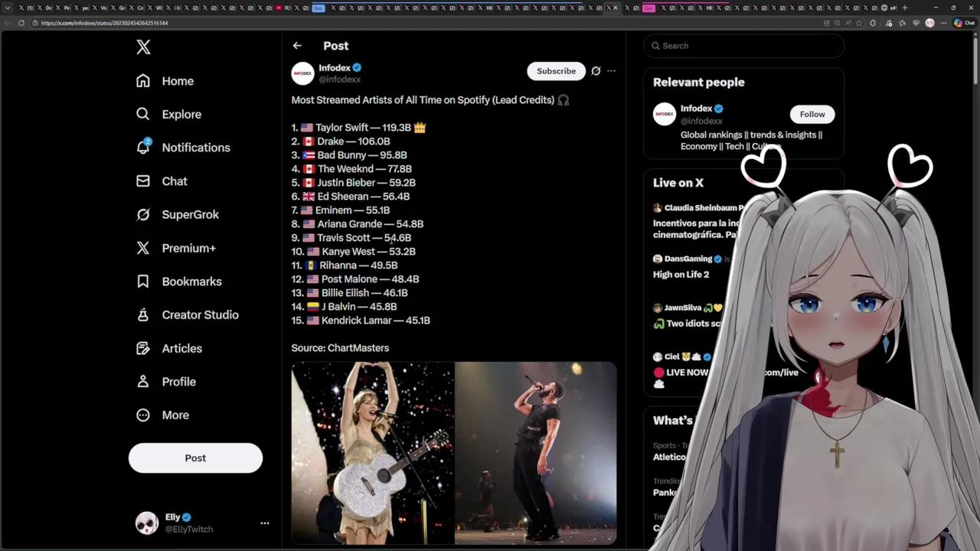This screenshot has width=980, height=551.
Task: Click the Elly profile avatar at the bottom
Action: point(147,523)
